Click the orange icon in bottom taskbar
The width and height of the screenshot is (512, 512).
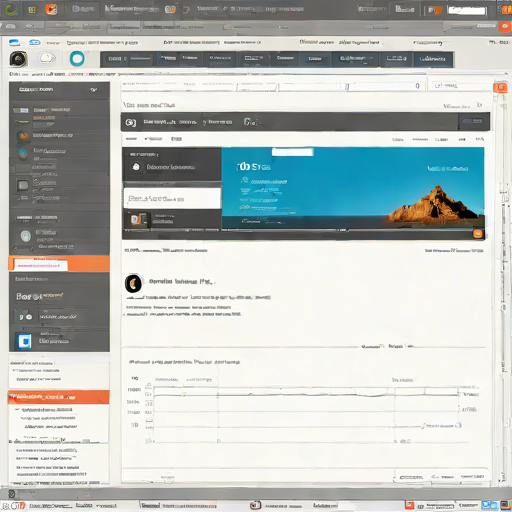(410, 505)
